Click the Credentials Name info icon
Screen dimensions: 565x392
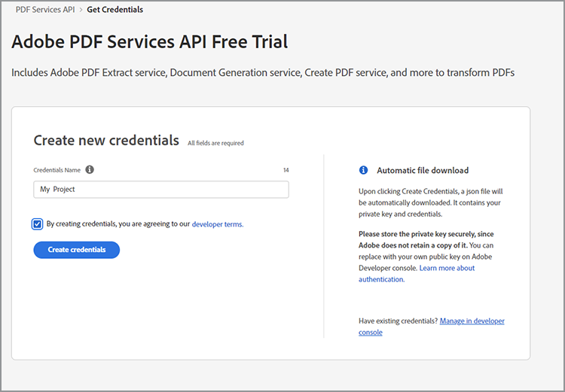[90, 169]
